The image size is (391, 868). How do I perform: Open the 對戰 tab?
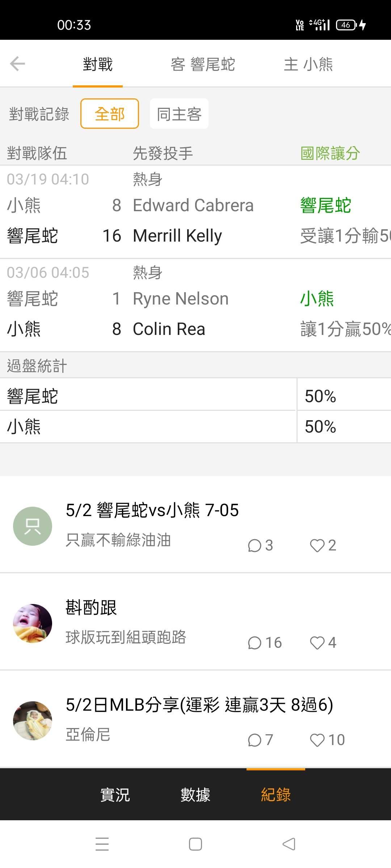pyautogui.click(x=98, y=64)
